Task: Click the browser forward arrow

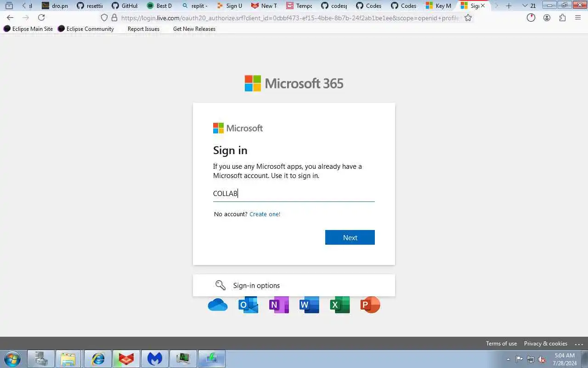Action: point(26,17)
